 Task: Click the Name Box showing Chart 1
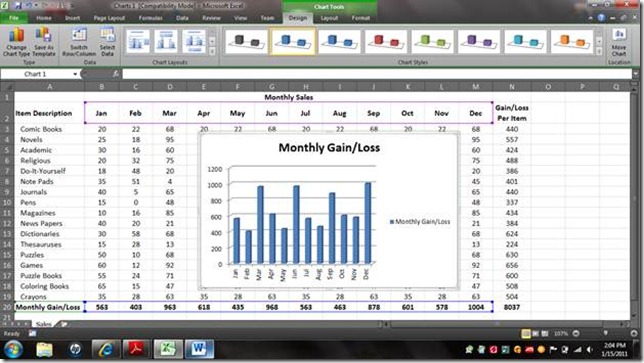click(x=36, y=74)
